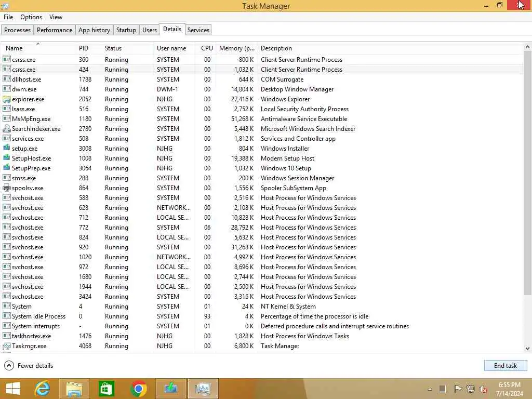Select csrss.exe with PID 424
The width and height of the screenshot is (532, 399).
262,70
